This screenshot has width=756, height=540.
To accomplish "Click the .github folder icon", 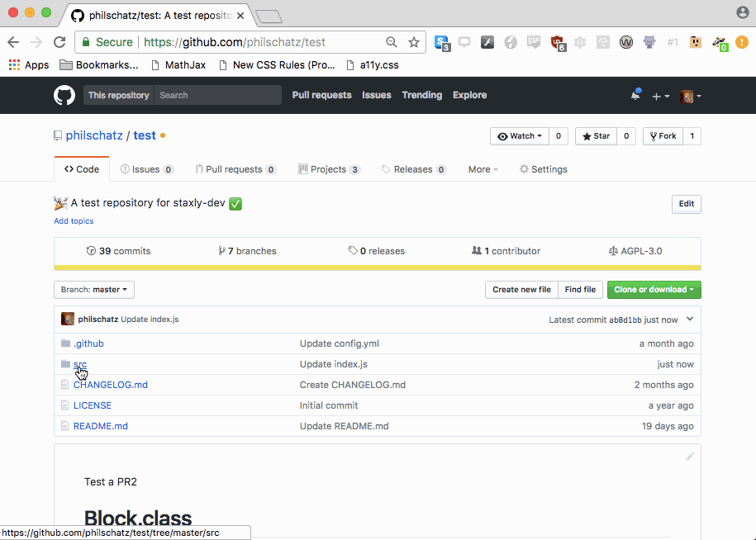I will 65,343.
